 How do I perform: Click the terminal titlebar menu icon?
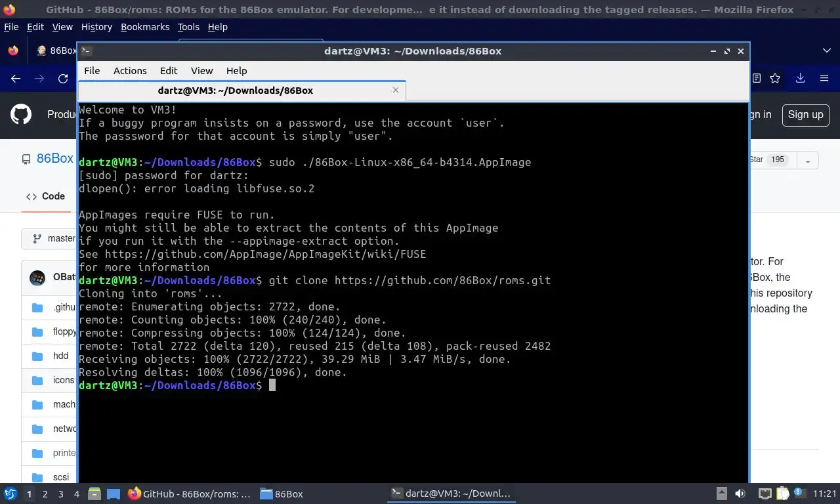[86, 51]
